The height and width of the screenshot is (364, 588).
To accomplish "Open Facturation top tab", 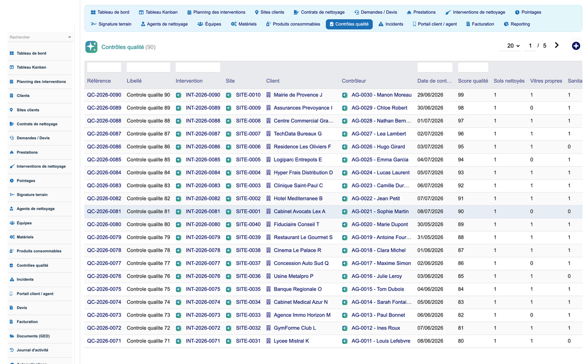I will coord(480,24).
